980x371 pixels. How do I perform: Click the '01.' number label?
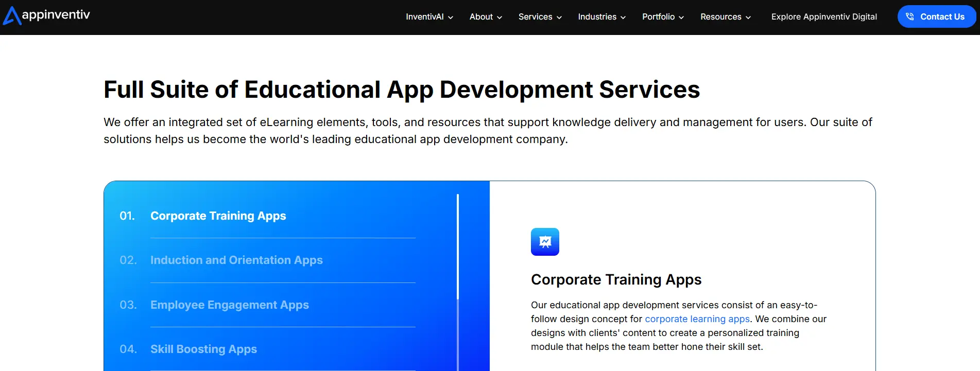point(127,216)
